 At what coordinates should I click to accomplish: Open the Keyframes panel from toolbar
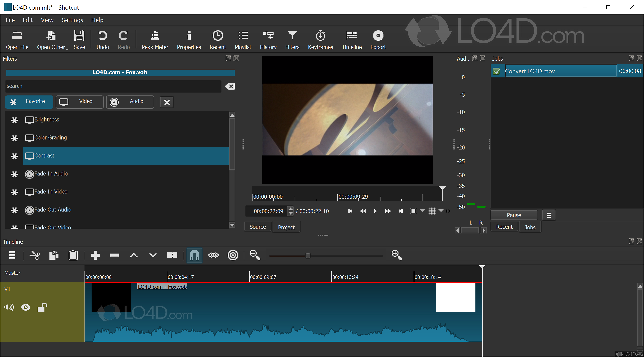tap(320, 40)
